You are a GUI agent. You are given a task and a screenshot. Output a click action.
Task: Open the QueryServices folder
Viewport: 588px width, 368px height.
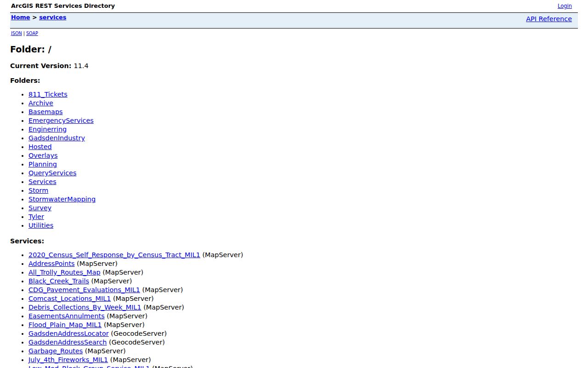52,173
